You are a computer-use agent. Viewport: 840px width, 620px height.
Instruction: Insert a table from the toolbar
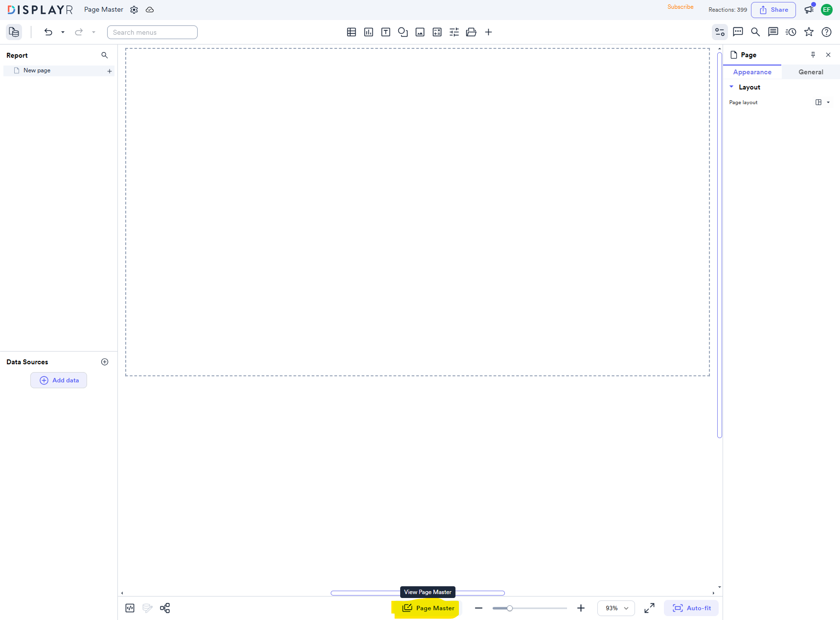[x=351, y=32]
